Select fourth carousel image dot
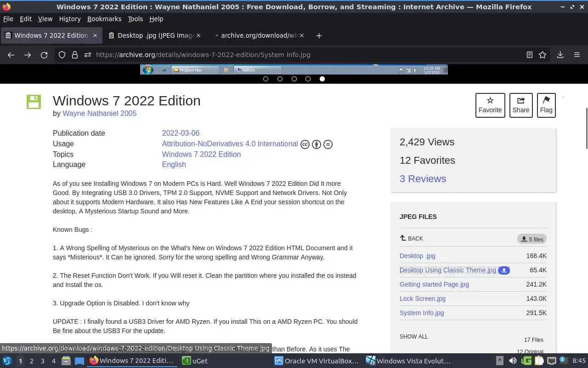Image resolution: width=588 pixels, height=368 pixels. coord(308,79)
